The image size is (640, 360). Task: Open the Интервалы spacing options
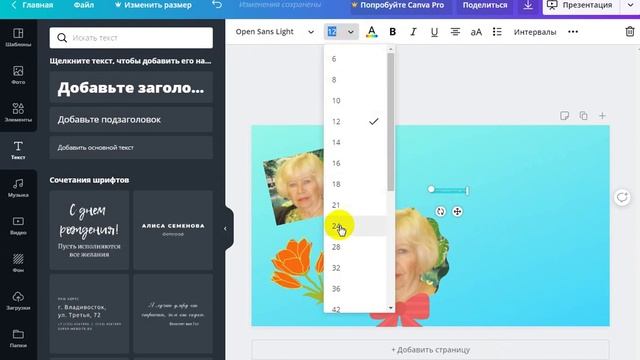pos(535,32)
